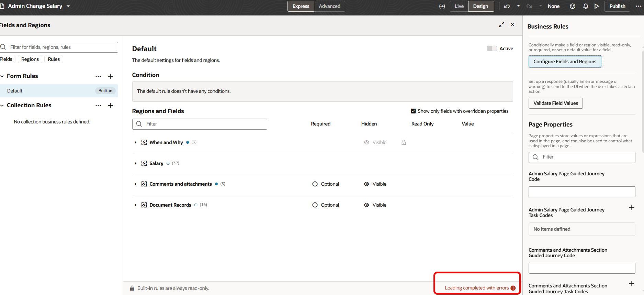Toggle Visible eye for When and Why
This screenshot has width=644, height=295.
[x=367, y=142]
